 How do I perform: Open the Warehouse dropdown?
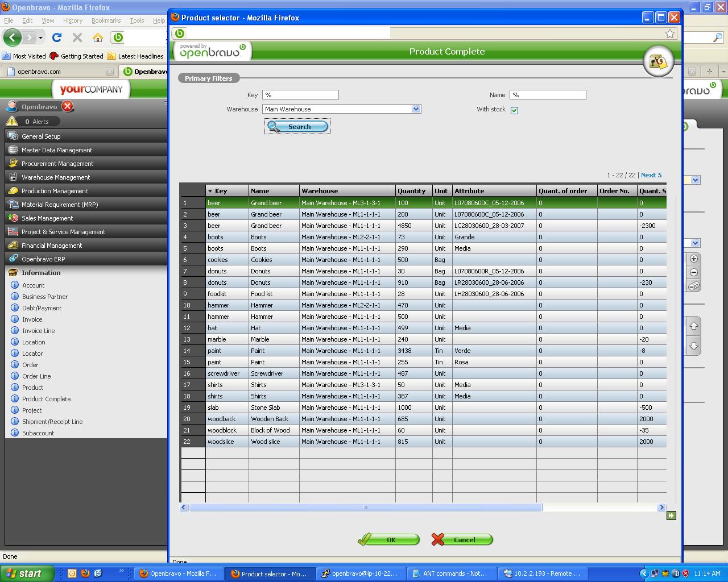tap(416, 109)
